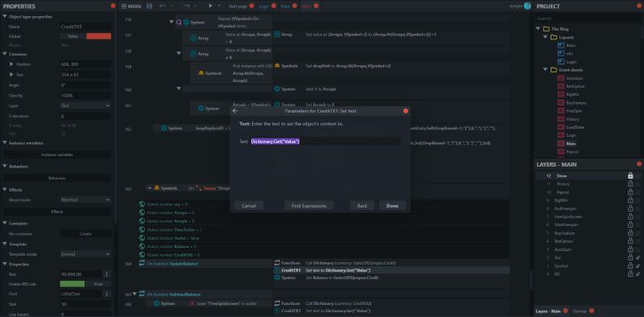Expand the Size property row
The width and height of the screenshot is (644, 317).
point(11,75)
